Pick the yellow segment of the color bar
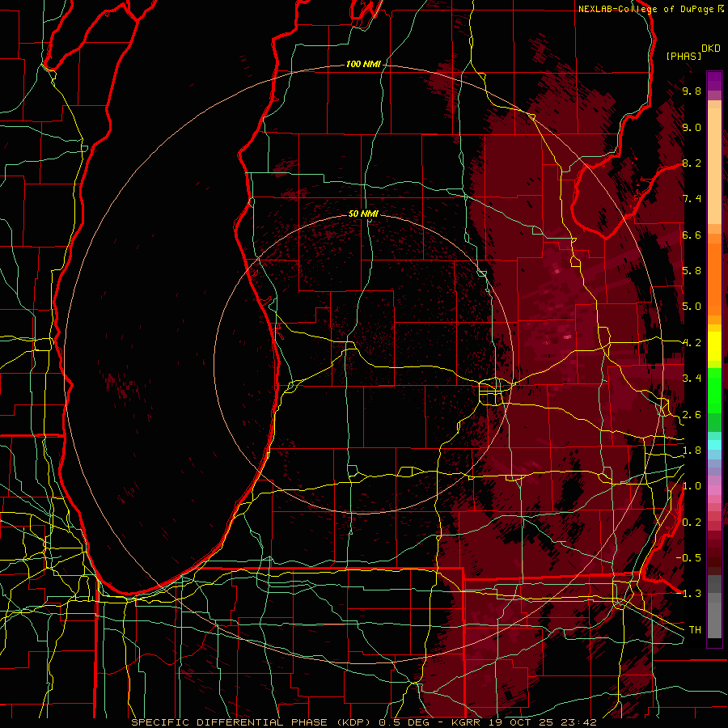Image resolution: width=728 pixels, height=728 pixels. [x=714, y=346]
